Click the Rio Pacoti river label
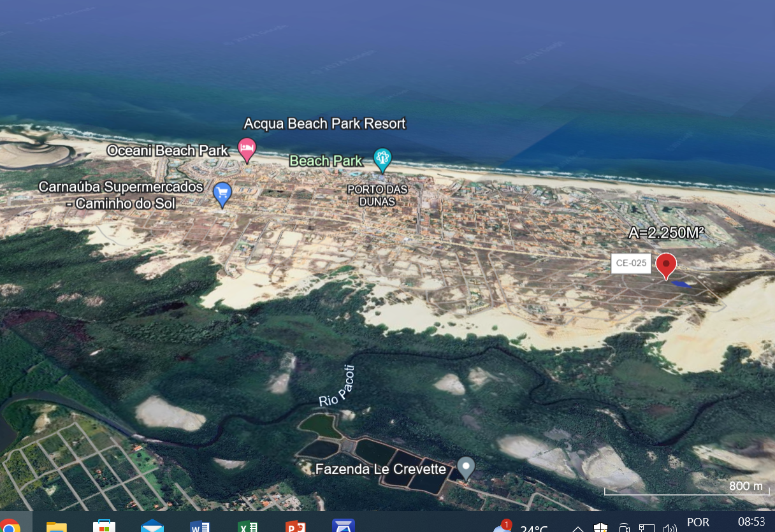The image size is (775, 532). point(336,387)
